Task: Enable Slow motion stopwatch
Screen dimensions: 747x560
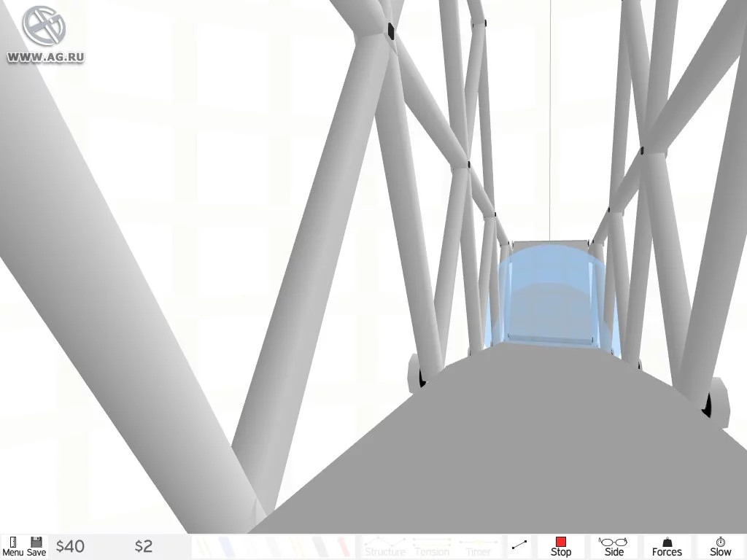Action: pos(720,546)
